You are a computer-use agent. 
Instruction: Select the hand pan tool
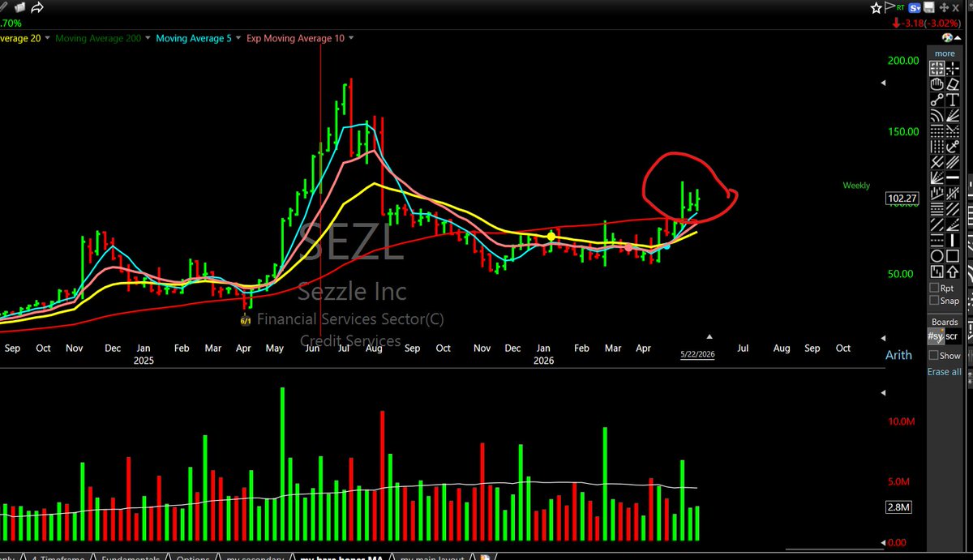[x=937, y=84]
